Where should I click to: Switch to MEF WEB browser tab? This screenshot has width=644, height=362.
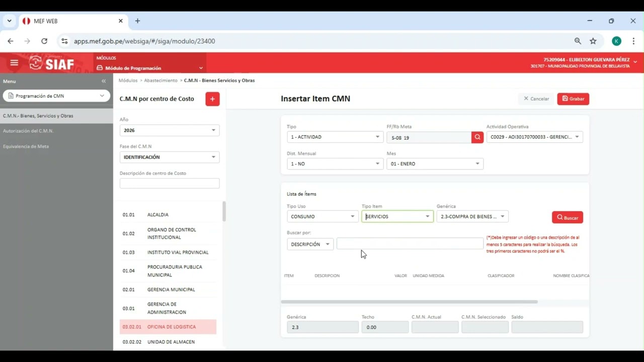pos(72,21)
